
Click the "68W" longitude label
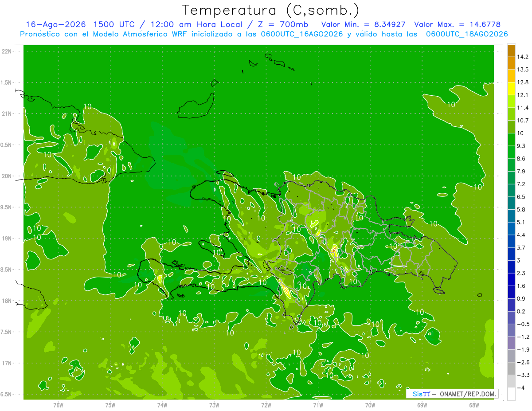tap(474, 404)
